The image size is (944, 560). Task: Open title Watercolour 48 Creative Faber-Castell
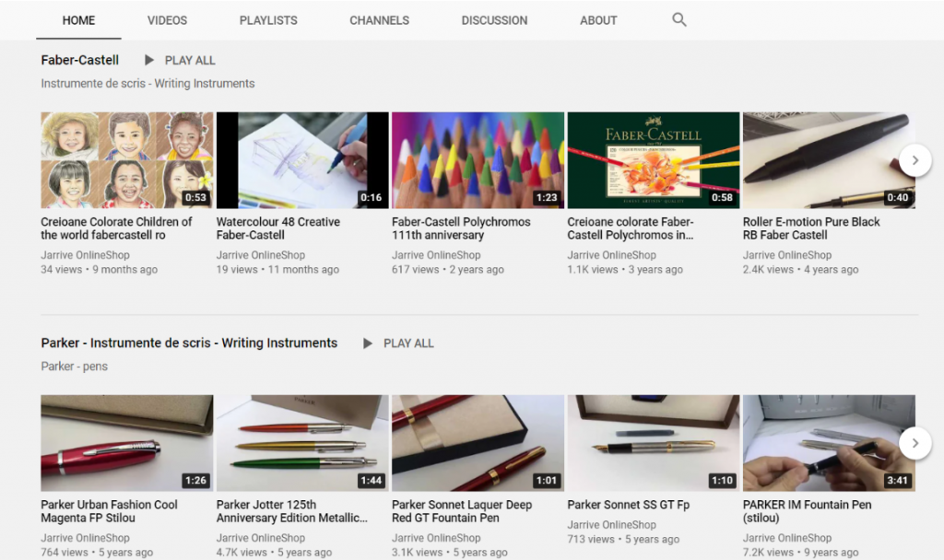coord(278,228)
